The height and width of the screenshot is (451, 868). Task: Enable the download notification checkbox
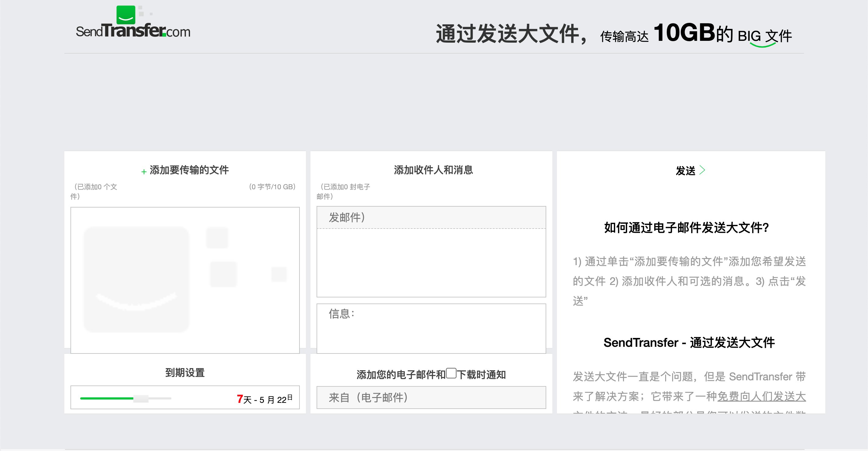451,373
